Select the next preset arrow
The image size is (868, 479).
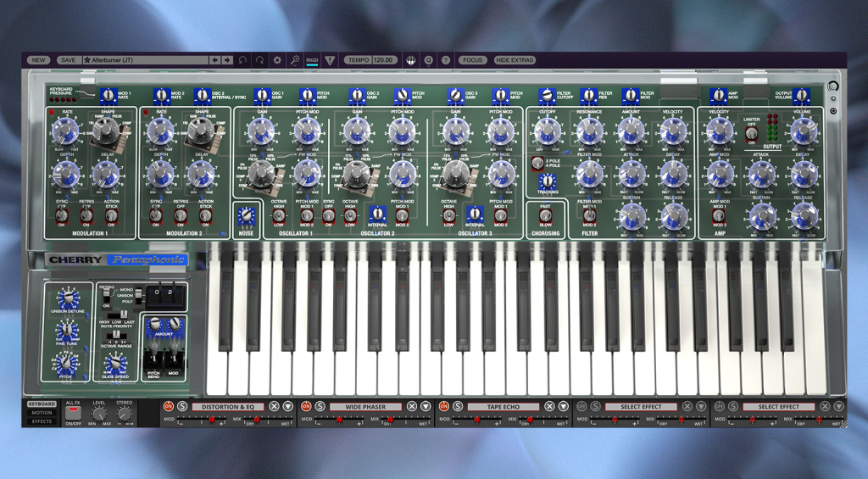(227, 60)
